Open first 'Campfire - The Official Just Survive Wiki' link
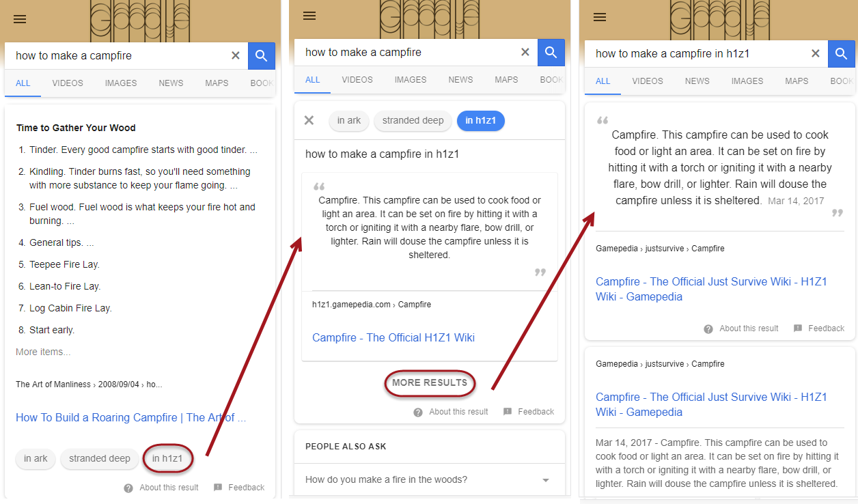This screenshot has height=504, width=858. tap(711, 290)
